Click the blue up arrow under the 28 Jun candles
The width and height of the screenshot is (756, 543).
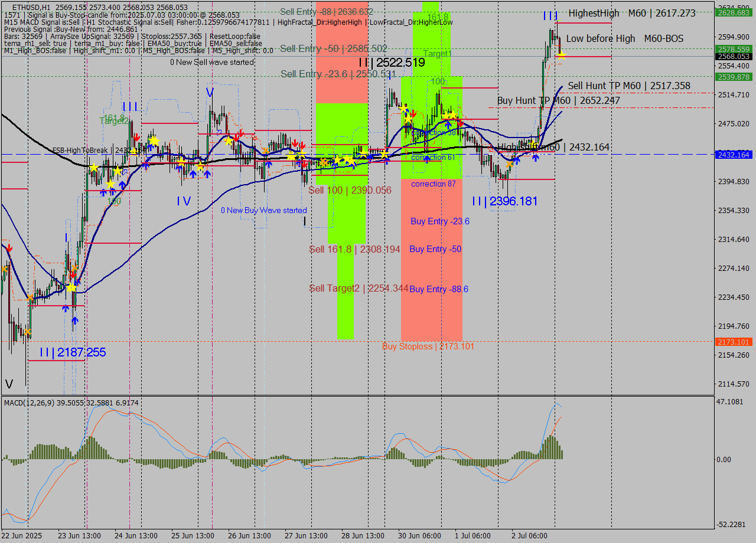click(x=354, y=164)
